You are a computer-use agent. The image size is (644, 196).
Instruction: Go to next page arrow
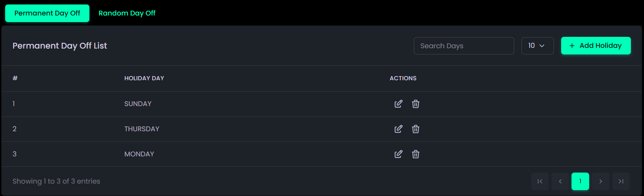point(601,181)
